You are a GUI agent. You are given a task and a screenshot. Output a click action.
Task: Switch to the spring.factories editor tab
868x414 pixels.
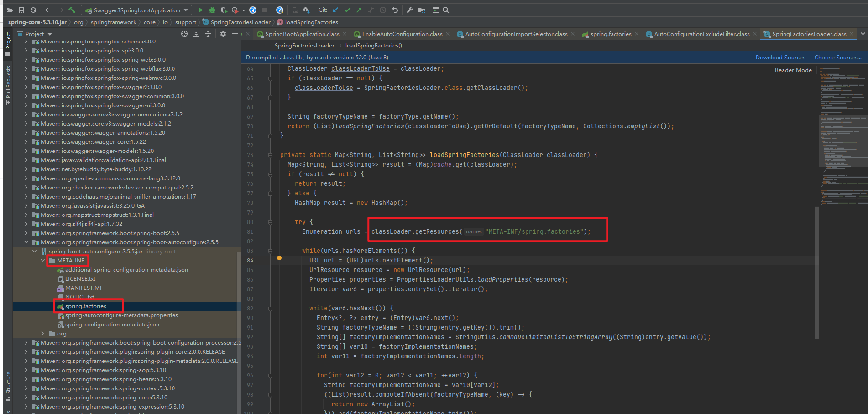[x=611, y=34]
